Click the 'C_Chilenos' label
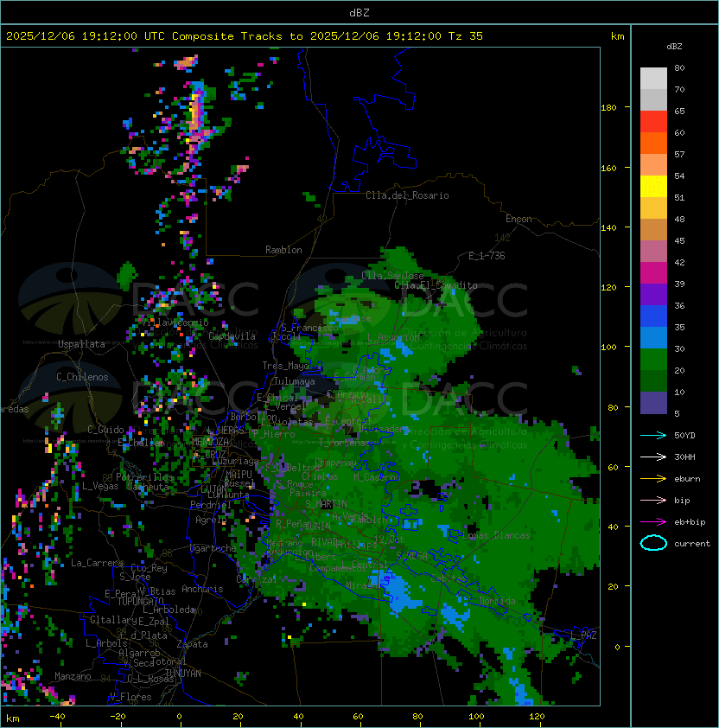719x728 pixels. coord(82,377)
